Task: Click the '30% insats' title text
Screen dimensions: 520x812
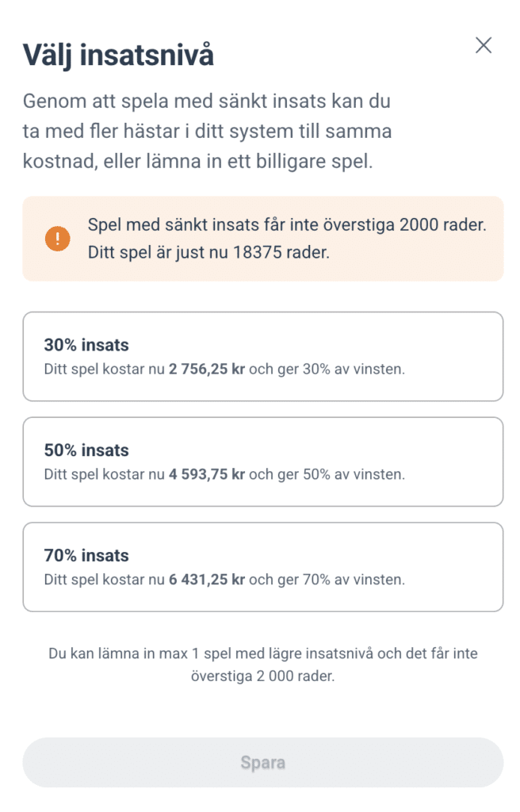Action: click(86, 345)
